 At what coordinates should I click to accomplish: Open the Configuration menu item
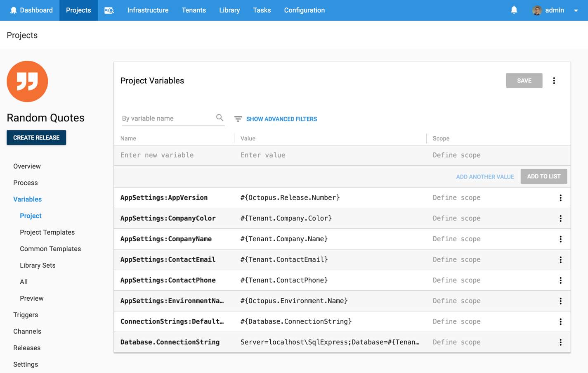tap(304, 10)
